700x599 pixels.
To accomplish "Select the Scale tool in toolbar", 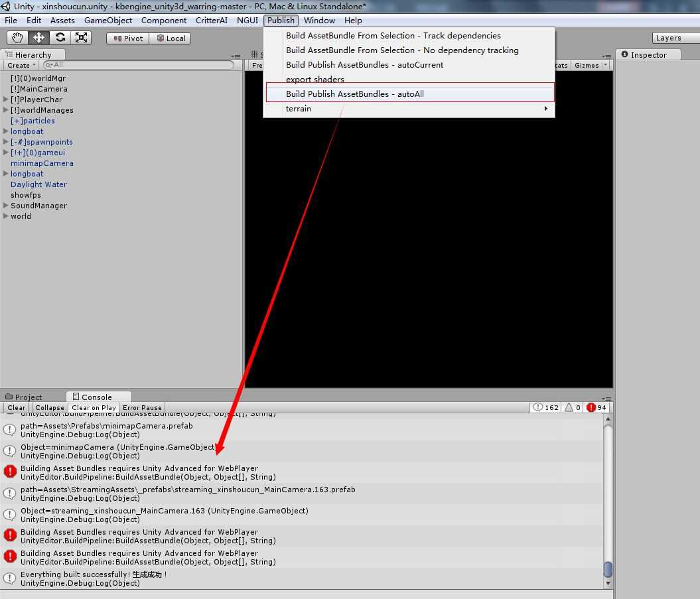I will (x=81, y=38).
